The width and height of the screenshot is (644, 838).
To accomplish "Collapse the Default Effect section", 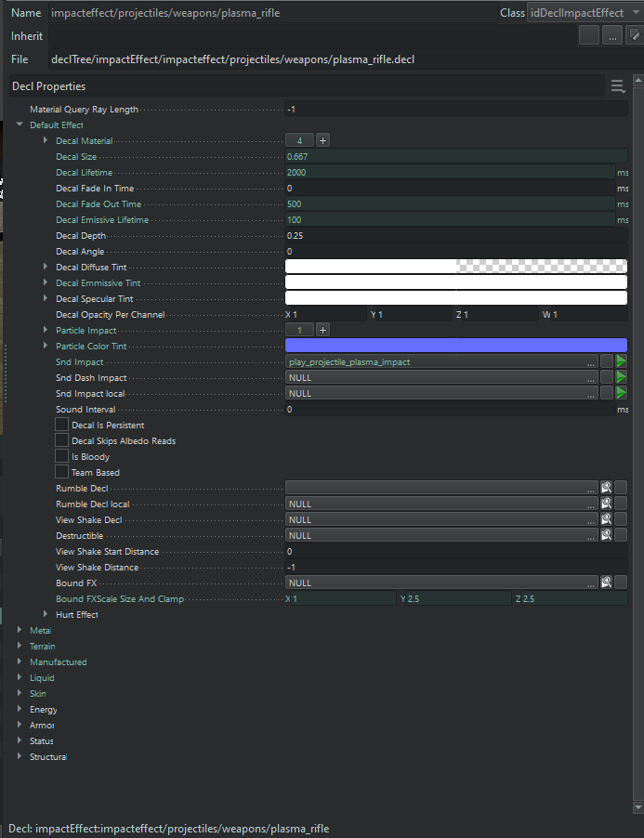I will click(20, 124).
